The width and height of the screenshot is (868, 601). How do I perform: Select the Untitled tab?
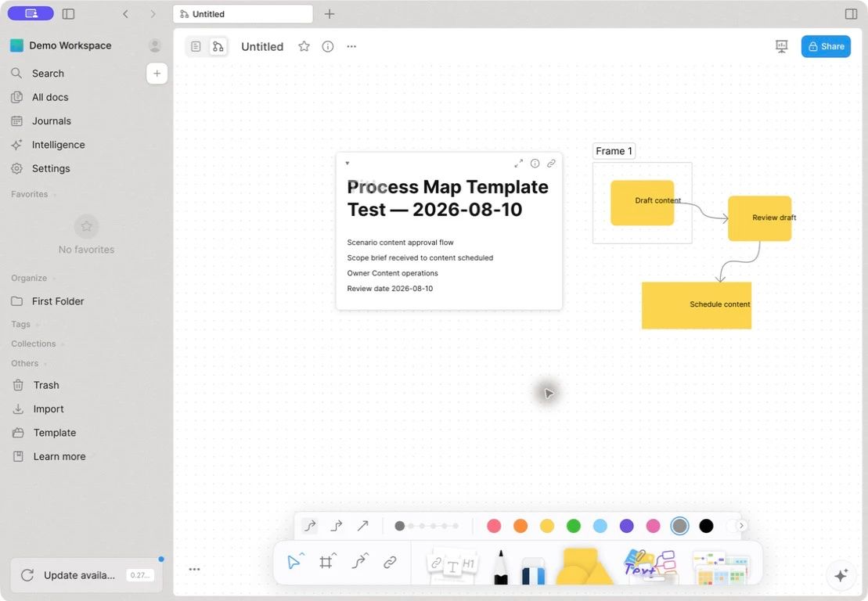[243, 14]
